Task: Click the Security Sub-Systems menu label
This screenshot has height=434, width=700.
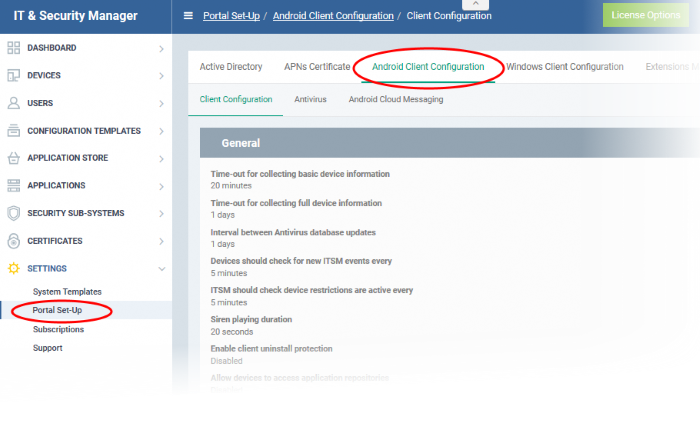Action: click(x=76, y=213)
